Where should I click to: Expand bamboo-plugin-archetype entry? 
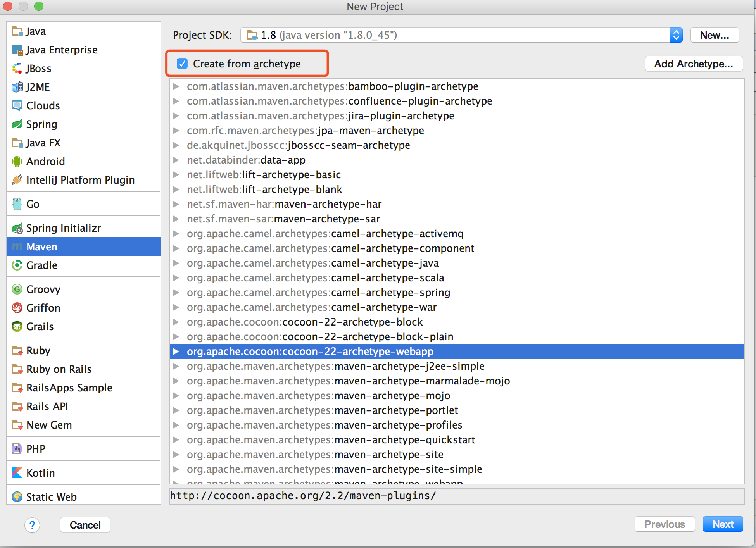point(176,86)
